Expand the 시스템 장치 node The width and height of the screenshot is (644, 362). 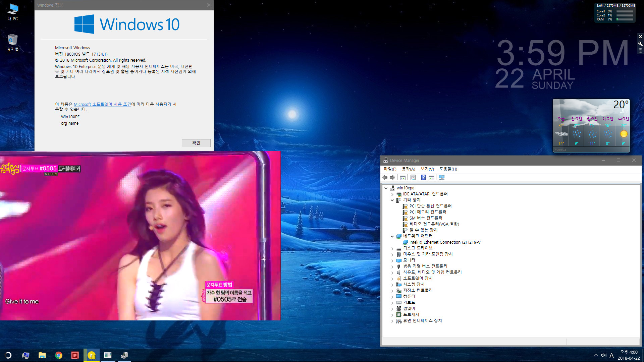point(392,285)
